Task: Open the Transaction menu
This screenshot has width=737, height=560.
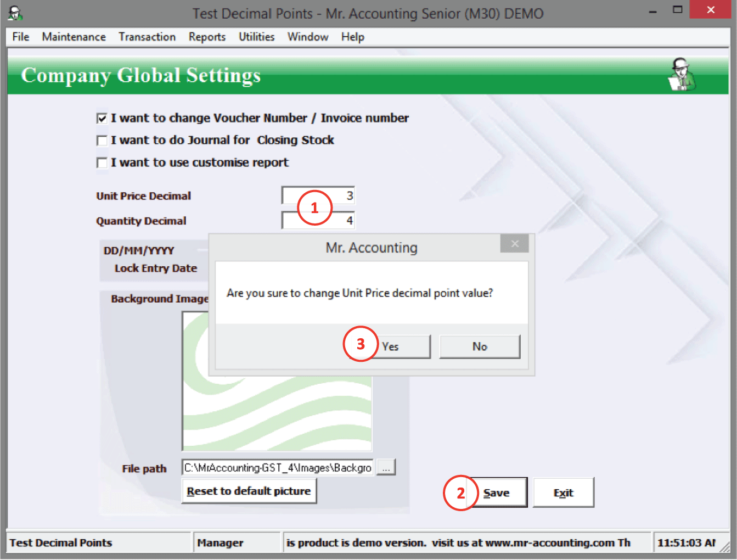Action: pyautogui.click(x=147, y=37)
